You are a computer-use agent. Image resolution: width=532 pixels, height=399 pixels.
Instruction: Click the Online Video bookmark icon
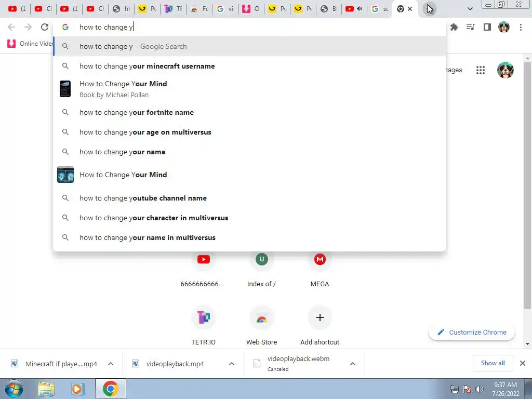11,44
